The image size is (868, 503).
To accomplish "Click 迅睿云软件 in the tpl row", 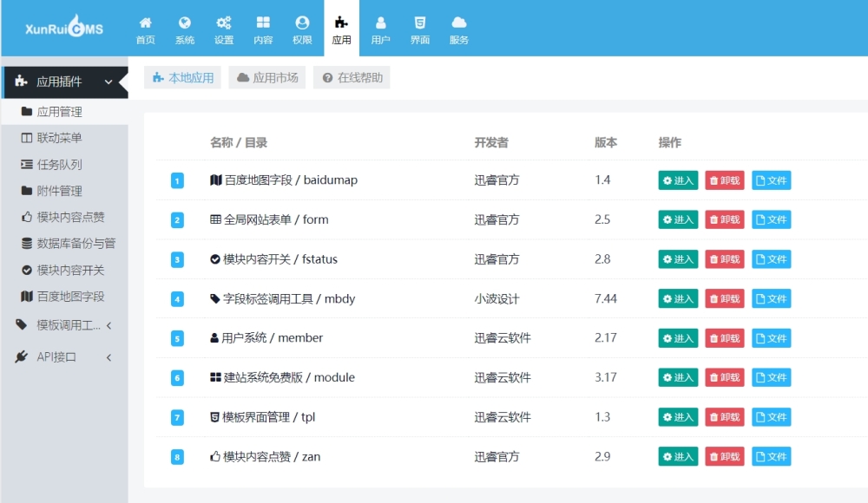I will click(x=502, y=417).
